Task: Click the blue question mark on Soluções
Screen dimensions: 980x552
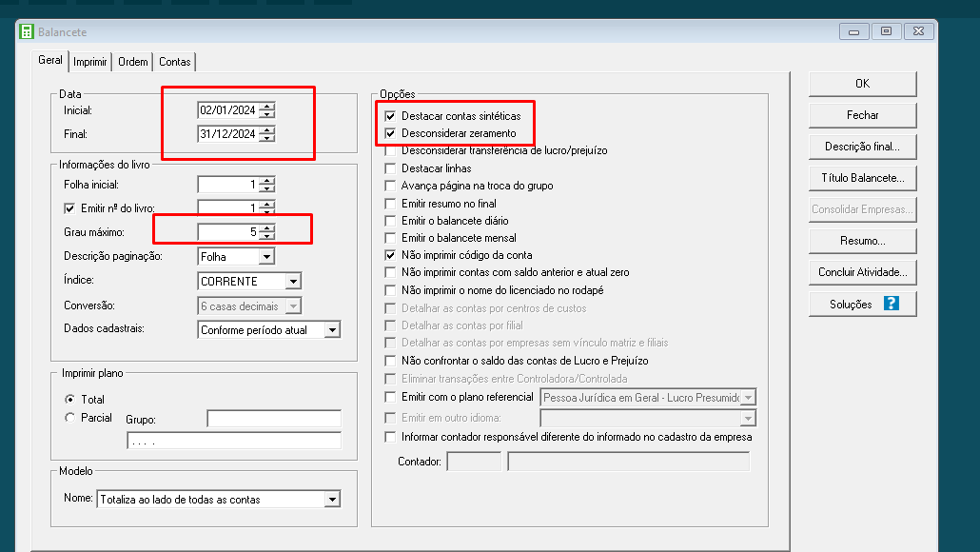Action: click(891, 304)
